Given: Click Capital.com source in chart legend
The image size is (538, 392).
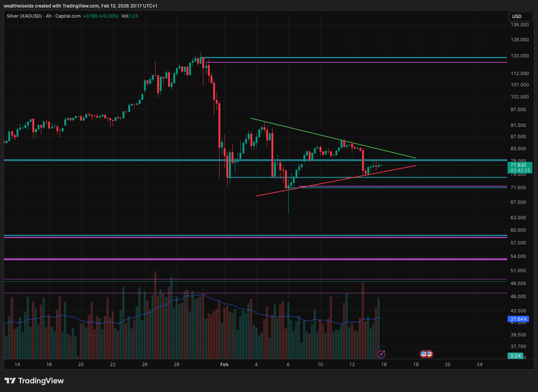Looking at the screenshot, I should tap(68, 16).
